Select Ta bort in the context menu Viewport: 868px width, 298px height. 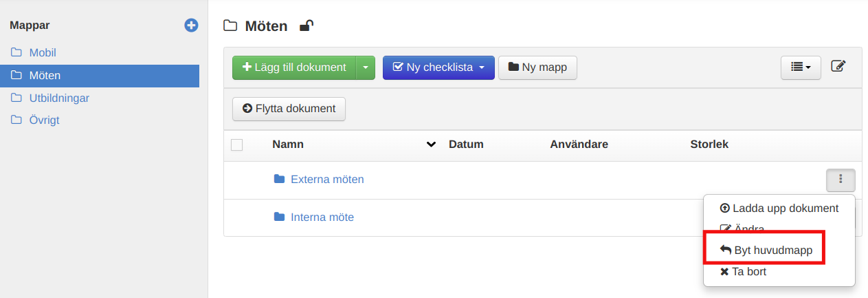[x=743, y=272]
